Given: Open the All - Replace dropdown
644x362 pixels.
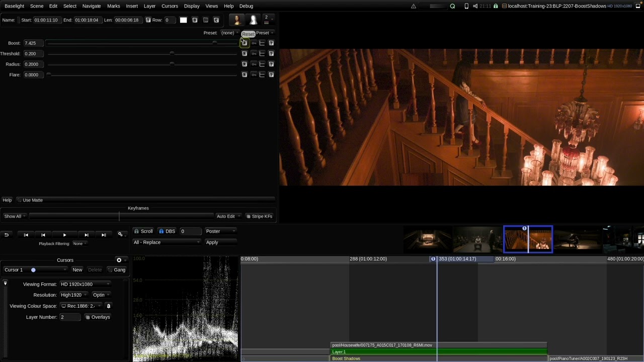Looking at the screenshot, I should 167,242.
